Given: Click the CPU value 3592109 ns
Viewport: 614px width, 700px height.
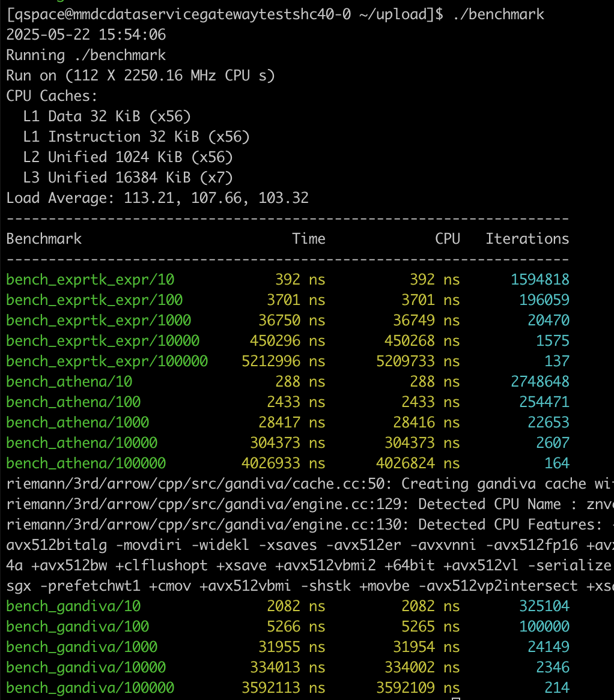Looking at the screenshot, I should pyautogui.click(x=418, y=688).
